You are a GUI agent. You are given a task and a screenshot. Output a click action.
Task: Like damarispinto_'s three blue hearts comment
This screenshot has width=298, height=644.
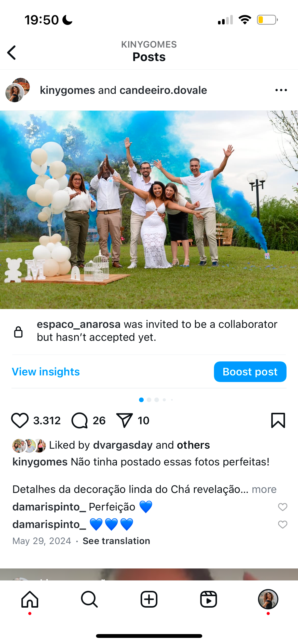tap(282, 524)
